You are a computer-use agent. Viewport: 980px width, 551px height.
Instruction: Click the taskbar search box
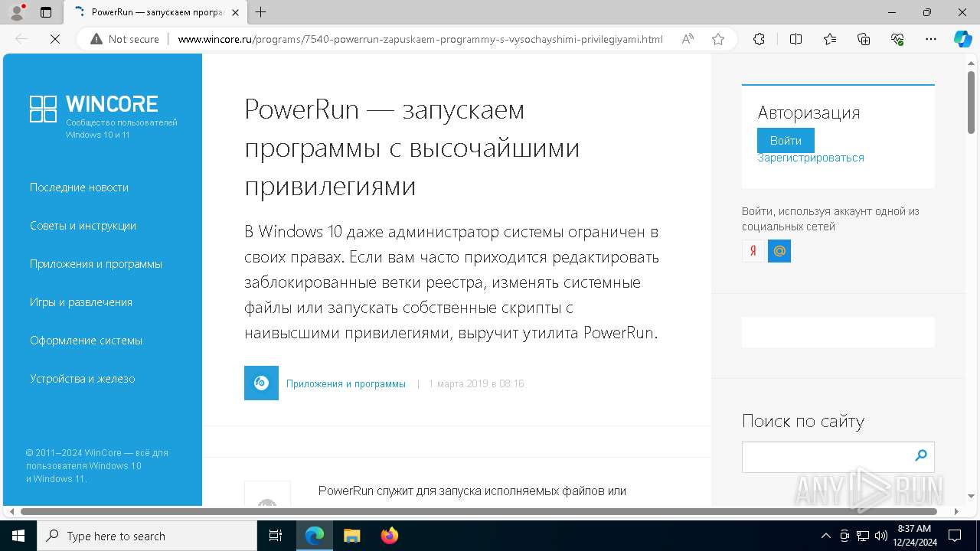tap(147, 536)
